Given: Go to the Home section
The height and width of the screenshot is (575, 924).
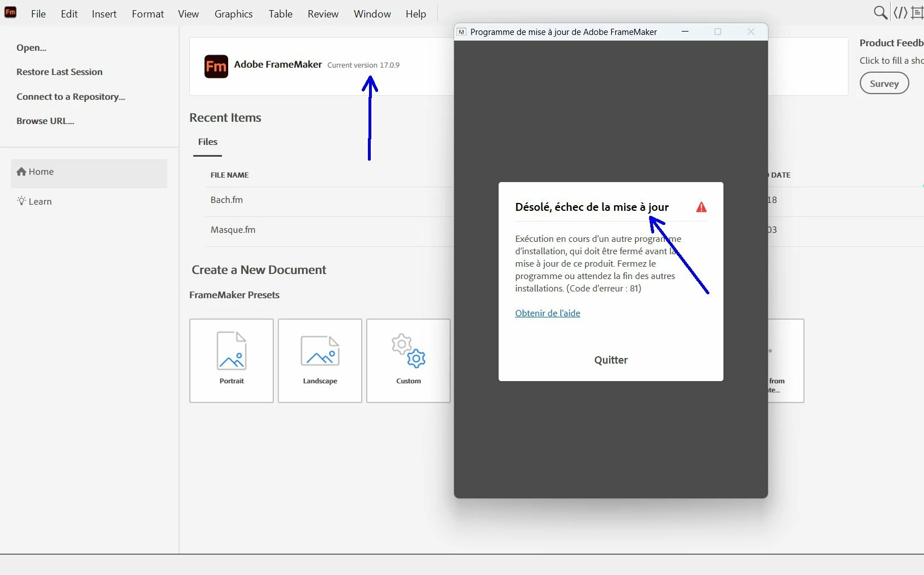Looking at the screenshot, I should (x=89, y=173).
